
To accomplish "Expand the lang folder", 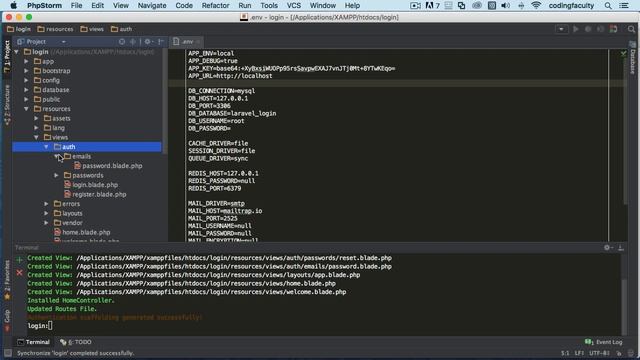I will click(x=36, y=128).
